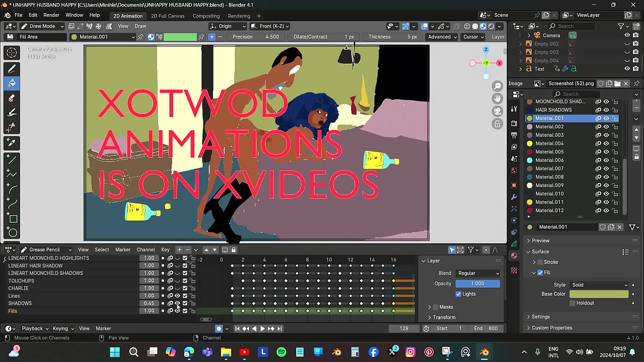This screenshot has width=644, height=362.
Task: Open the Style Solid dropdown
Action: [599, 285]
